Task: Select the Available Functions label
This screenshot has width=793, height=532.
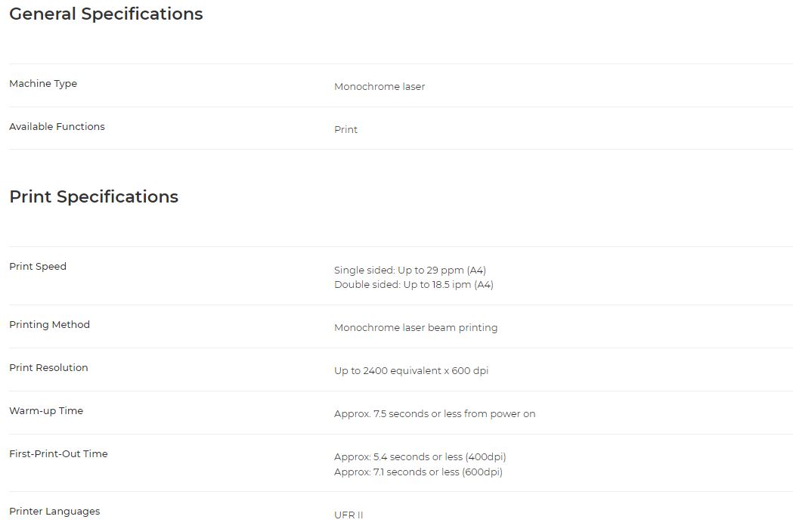Action: 57,126
